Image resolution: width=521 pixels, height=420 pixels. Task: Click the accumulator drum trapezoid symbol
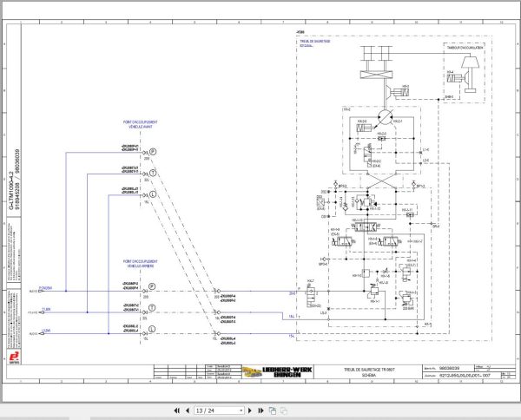(x=470, y=62)
